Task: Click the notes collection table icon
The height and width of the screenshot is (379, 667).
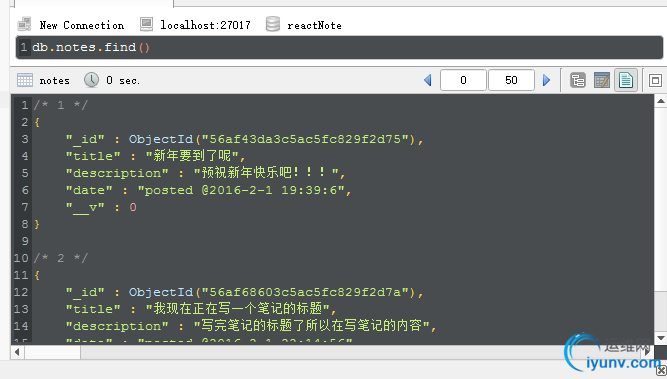Action: point(25,80)
